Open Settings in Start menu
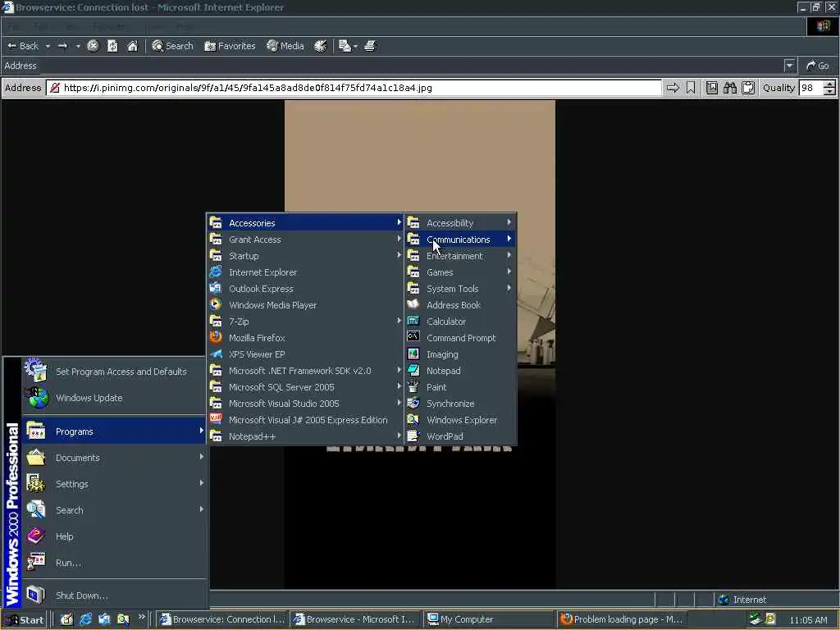 114,484
